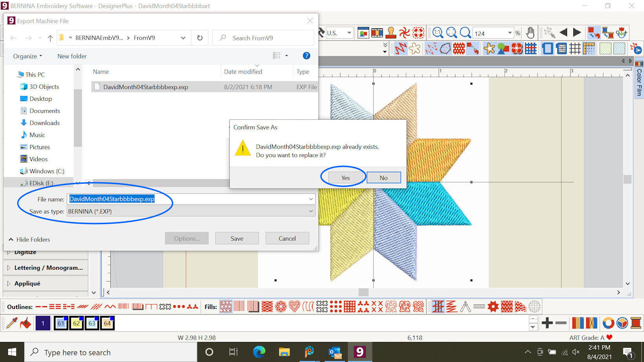Select the paint bucket fill tool
This screenshot has width=644, height=362.
click(26, 323)
